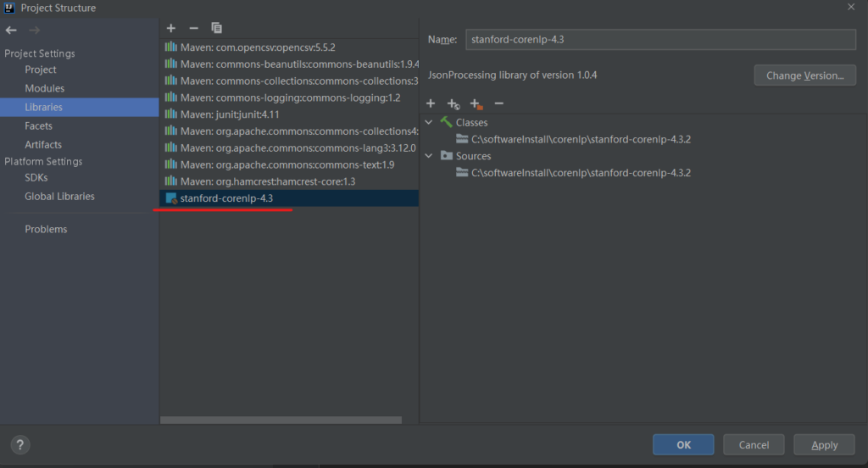
Task: Select Maven: commons-logging:1.2 library
Action: 289,97
